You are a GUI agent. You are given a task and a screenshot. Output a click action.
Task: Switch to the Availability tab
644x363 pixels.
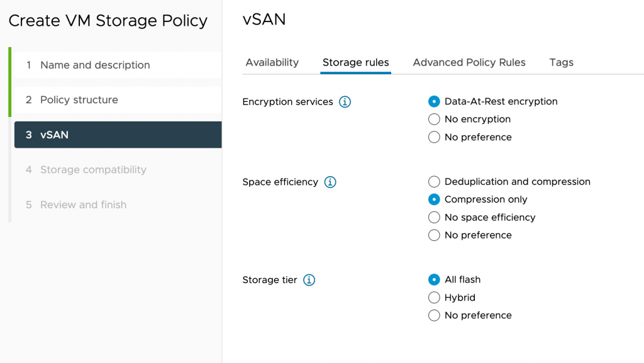pos(272,62)
